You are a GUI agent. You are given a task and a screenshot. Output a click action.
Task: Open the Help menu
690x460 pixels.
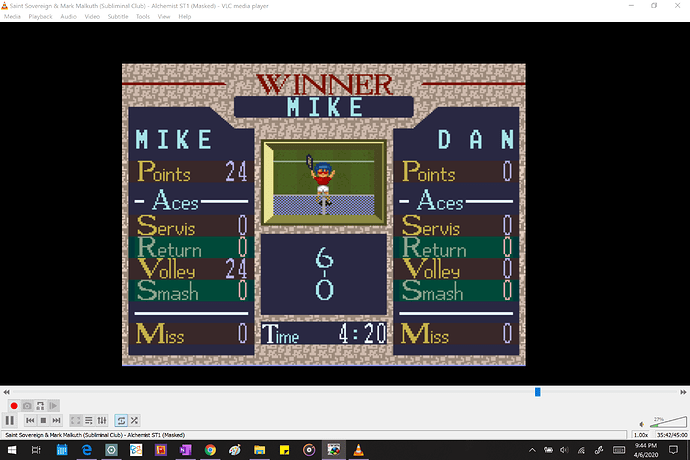click(x=184, y=17)
